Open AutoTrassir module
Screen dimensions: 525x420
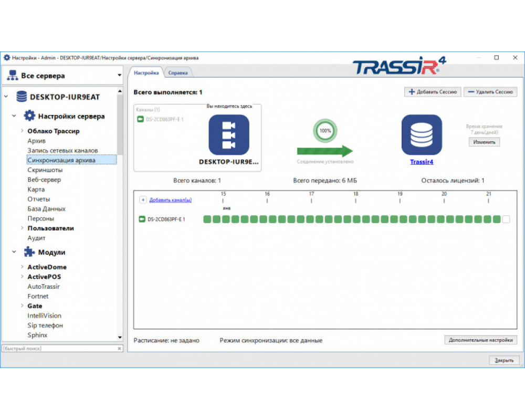click(44, 286)
